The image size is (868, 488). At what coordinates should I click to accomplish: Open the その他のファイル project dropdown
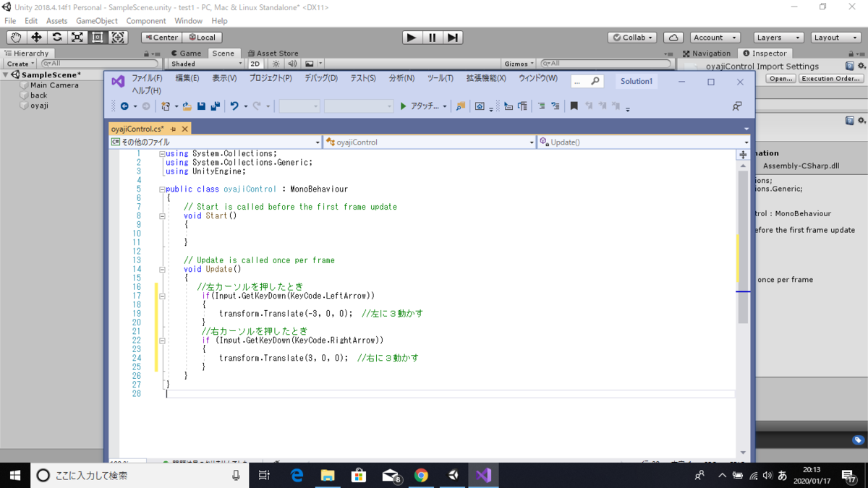pos(215,142)
